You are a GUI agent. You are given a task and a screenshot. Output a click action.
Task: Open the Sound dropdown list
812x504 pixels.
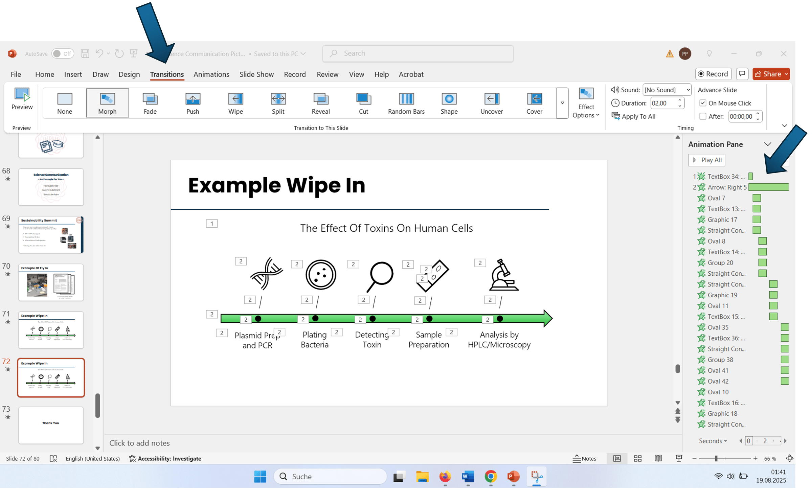[688, 90]
